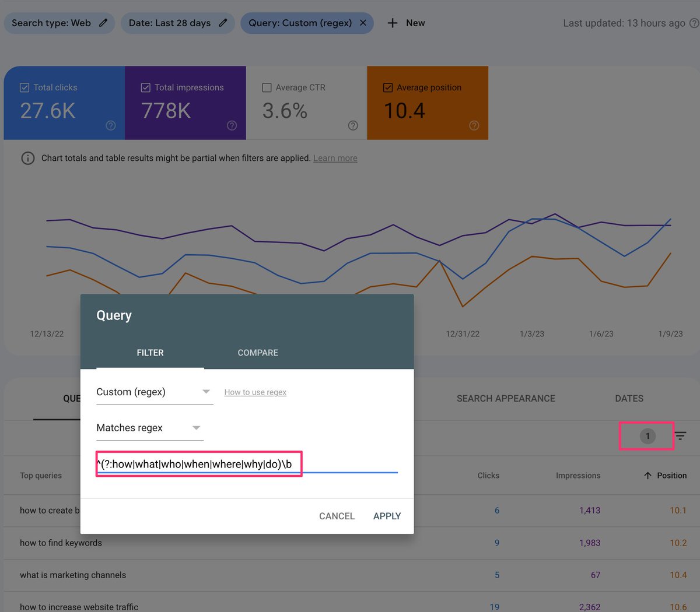
Task: Switch to the COMPARE tab
Action: 258,353
